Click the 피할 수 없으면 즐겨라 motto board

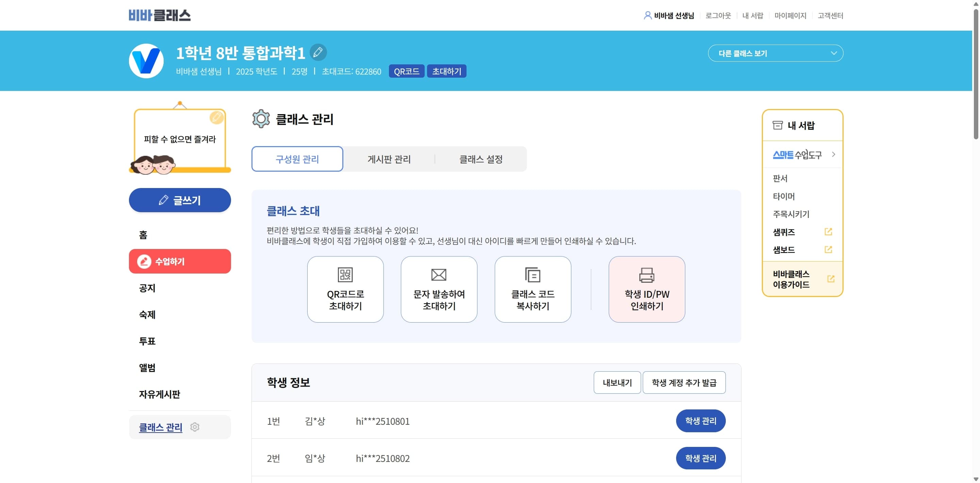click(x=180, y=139)
